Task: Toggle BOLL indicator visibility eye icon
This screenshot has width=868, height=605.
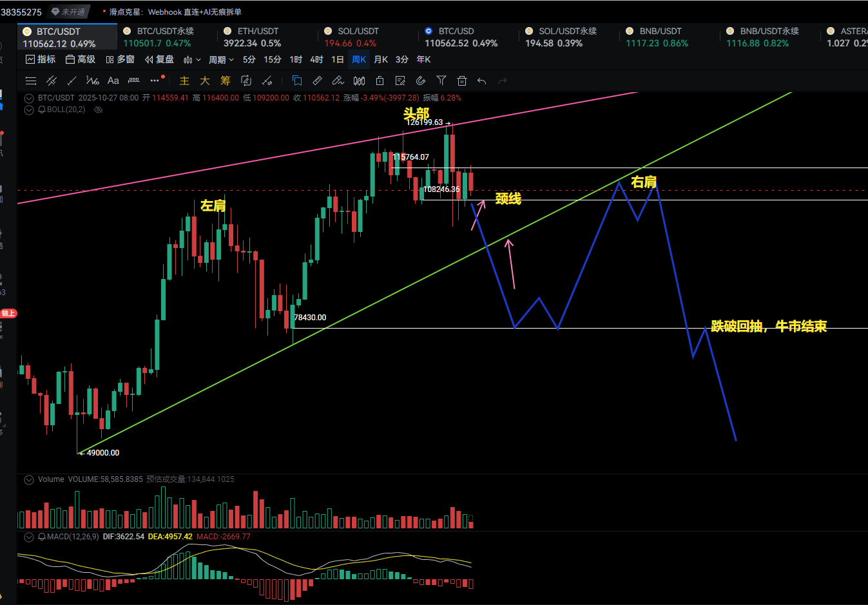Action: click(x=99, y=110)
